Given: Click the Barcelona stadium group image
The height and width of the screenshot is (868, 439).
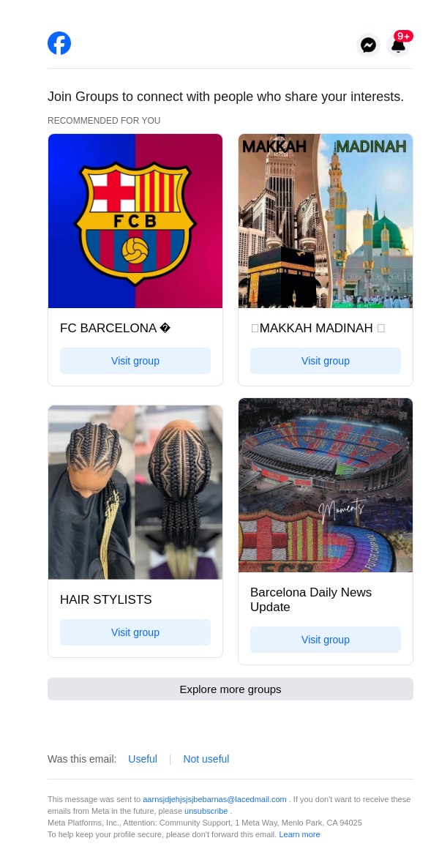Looking at the screenshot, I should click(326, 485).
